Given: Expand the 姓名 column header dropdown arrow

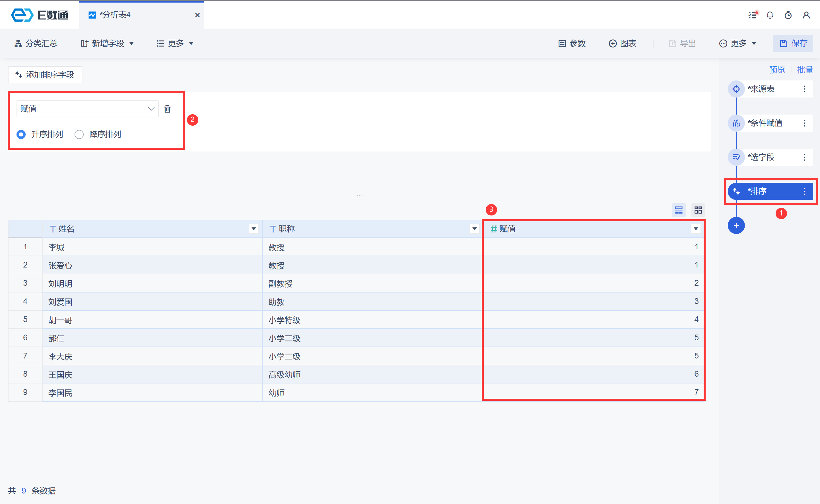Looking at the screenshot, I should pyautogui.click(x=254, y=229).
